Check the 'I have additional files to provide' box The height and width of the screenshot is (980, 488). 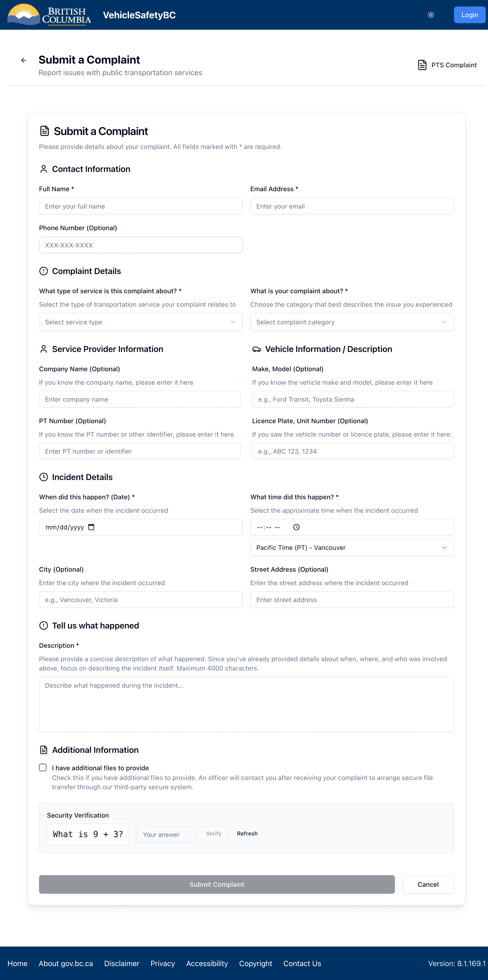tap(43, 767)
